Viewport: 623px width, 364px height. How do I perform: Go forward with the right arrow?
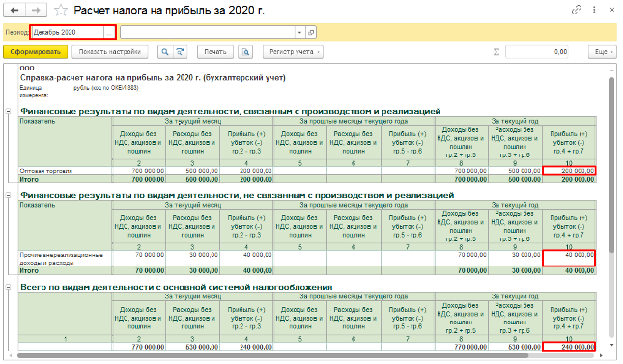click(x=36, y=11)
